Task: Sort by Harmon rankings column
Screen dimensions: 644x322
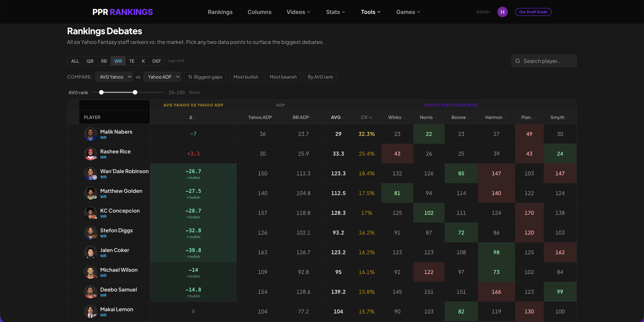Action: click(x=496, y=117)
